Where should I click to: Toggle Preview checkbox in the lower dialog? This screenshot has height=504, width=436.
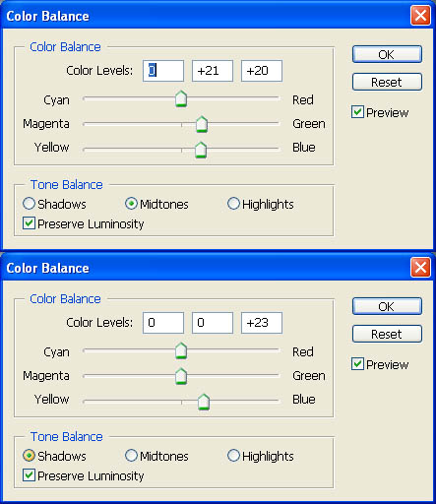tap(357, 364)
